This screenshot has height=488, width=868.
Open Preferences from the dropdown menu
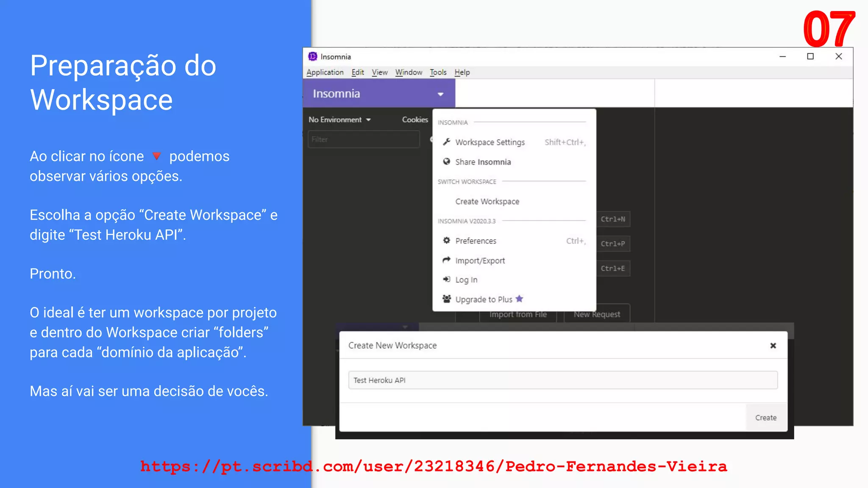coord(514,241)
